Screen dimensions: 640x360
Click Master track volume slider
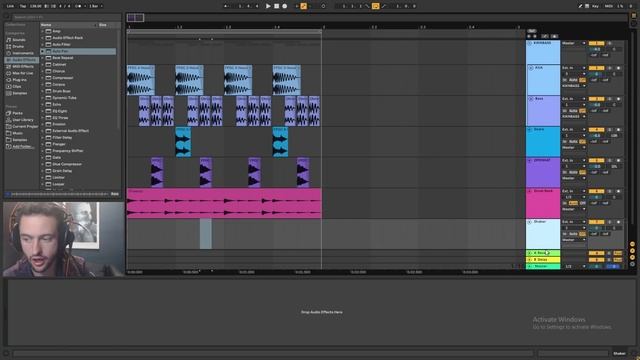pos(596,267)
